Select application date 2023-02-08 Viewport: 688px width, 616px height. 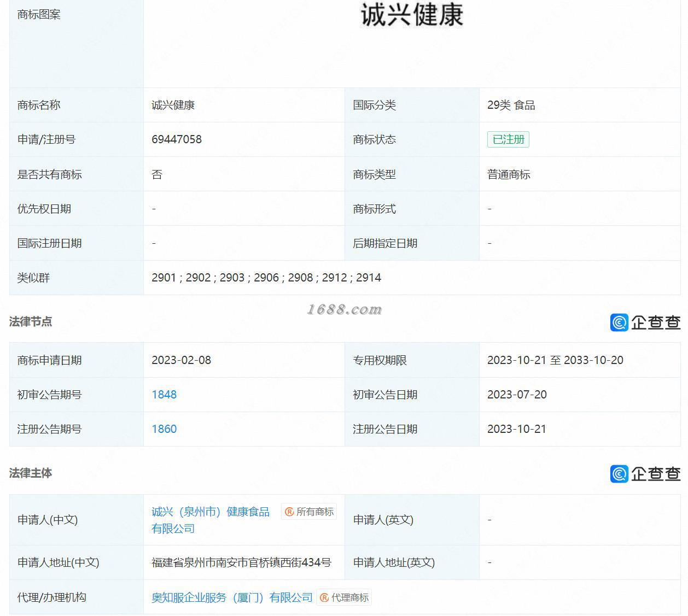181,360
